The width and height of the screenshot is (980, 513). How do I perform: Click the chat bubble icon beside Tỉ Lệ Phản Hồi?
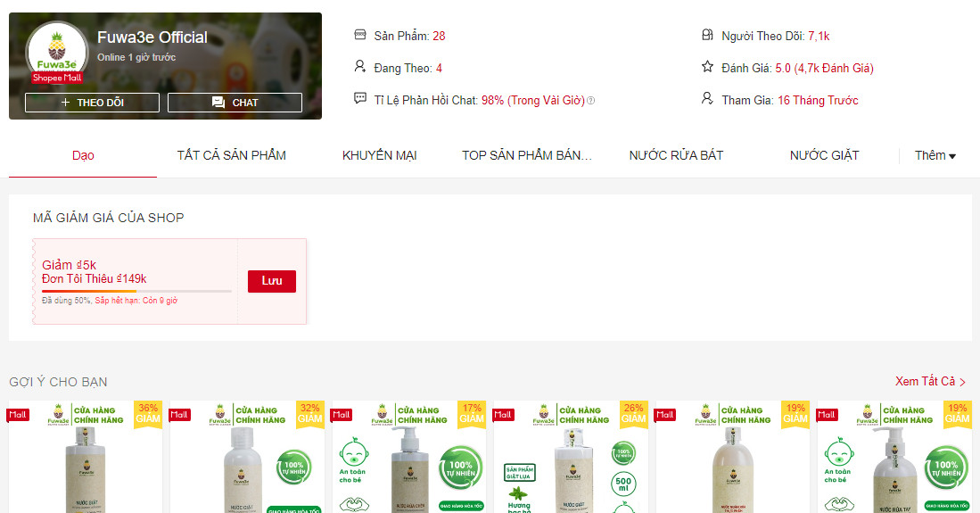tap(360, 98)
